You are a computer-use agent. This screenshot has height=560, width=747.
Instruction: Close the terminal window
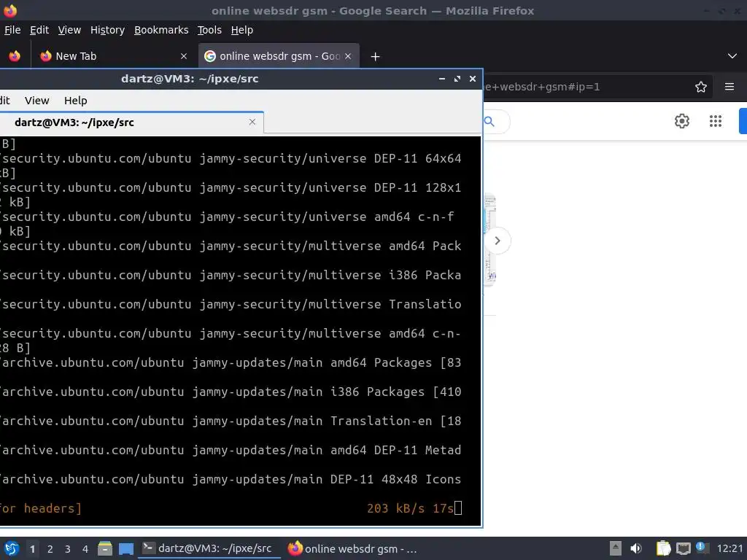pyautogui.click(x=472, y=79)
